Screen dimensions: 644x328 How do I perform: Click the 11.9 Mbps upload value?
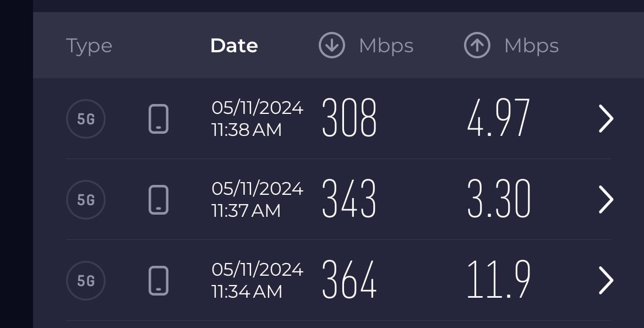click(499, 280)
